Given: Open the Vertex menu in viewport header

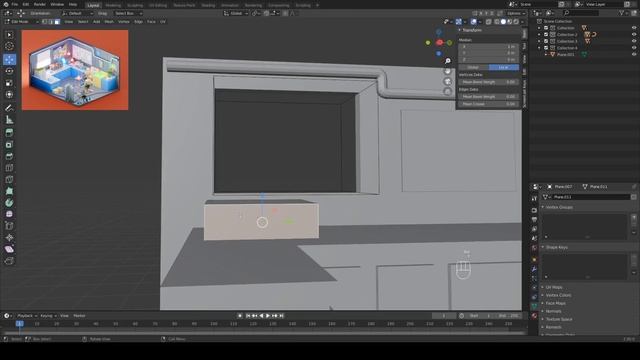Looking at the screenshot, I should pos(124,22).
